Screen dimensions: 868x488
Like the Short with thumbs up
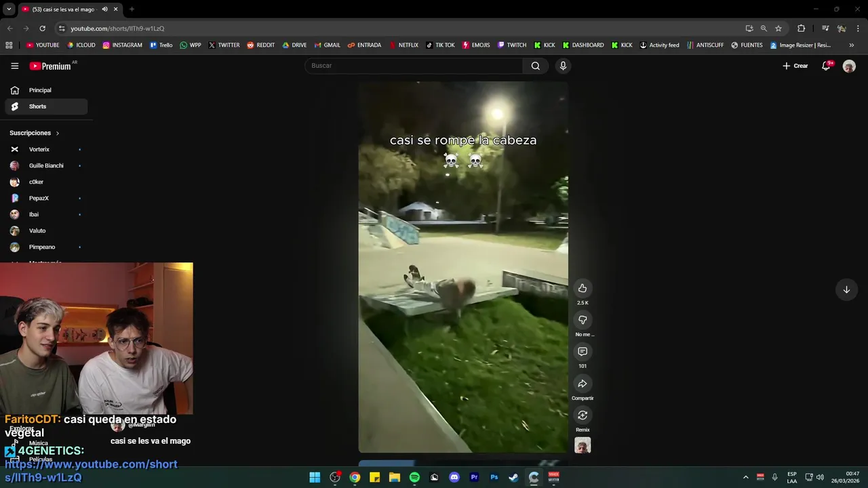click(583, 288)
